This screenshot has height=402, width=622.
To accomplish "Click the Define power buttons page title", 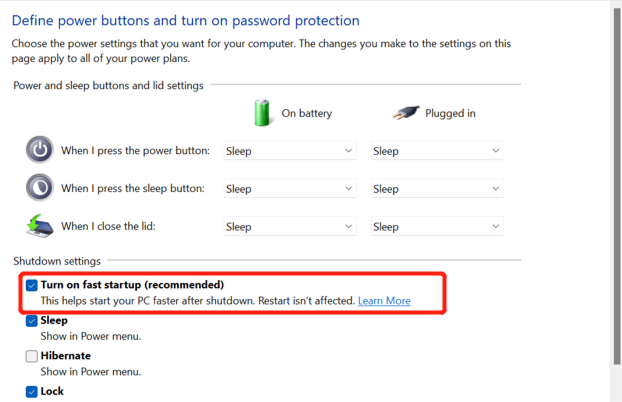I will [x=185, y=20].
